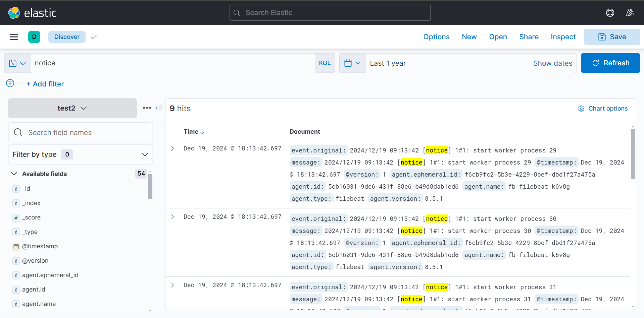Click the @timestamp date type icon
Viewport: 644px width, 318px height.
pyautogui.click(x=16, y=247)
